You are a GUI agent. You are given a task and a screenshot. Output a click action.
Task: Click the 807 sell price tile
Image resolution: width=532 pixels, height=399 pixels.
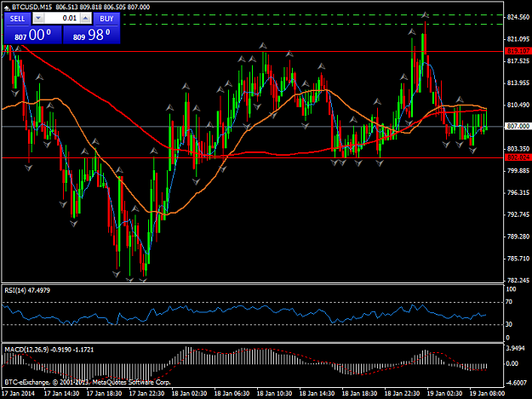[33, 35]
